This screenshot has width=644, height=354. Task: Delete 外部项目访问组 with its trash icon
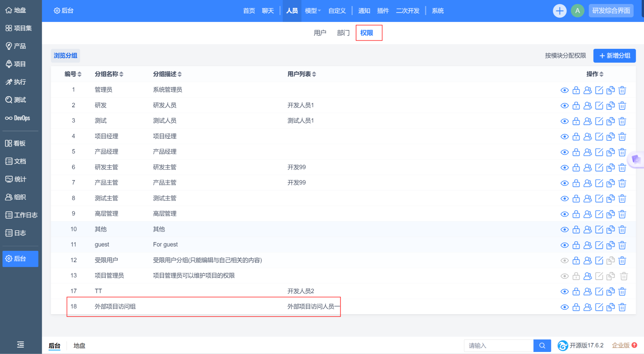pyautogui.click(x=622, y=307)
